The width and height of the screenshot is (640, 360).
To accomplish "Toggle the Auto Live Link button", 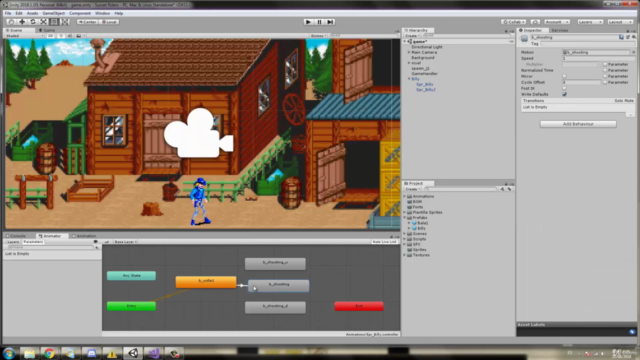I will (x=384, y=242).
